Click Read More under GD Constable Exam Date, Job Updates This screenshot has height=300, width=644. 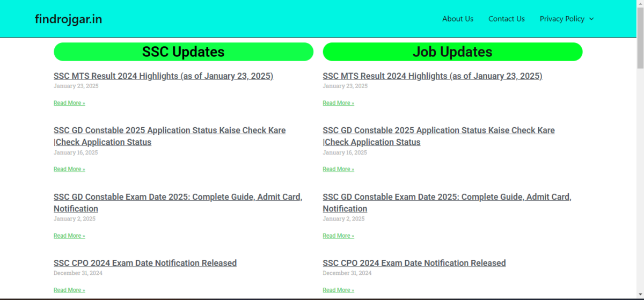[x=338, y=236]
